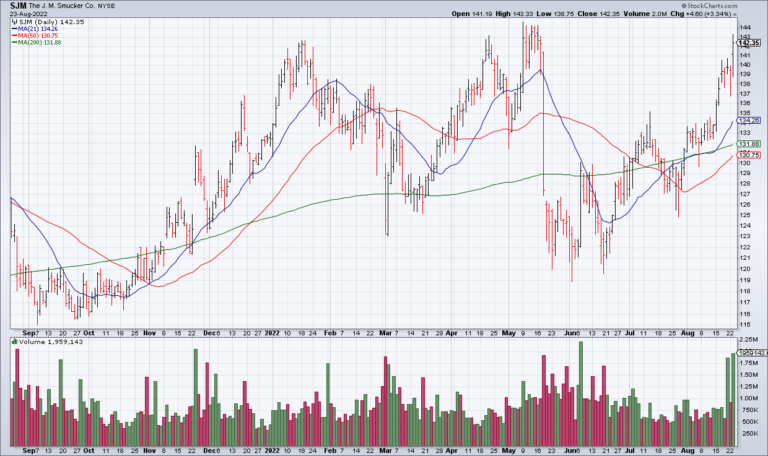Click the Chg +4.60 (+3.34%) readout
Viewport: 768px width, 456px height.
tap(717, 14)
